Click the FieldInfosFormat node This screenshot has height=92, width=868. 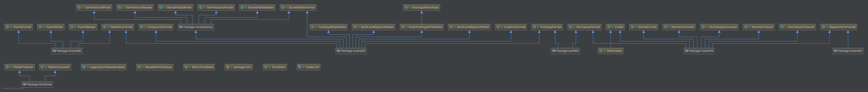coord(118,27)
